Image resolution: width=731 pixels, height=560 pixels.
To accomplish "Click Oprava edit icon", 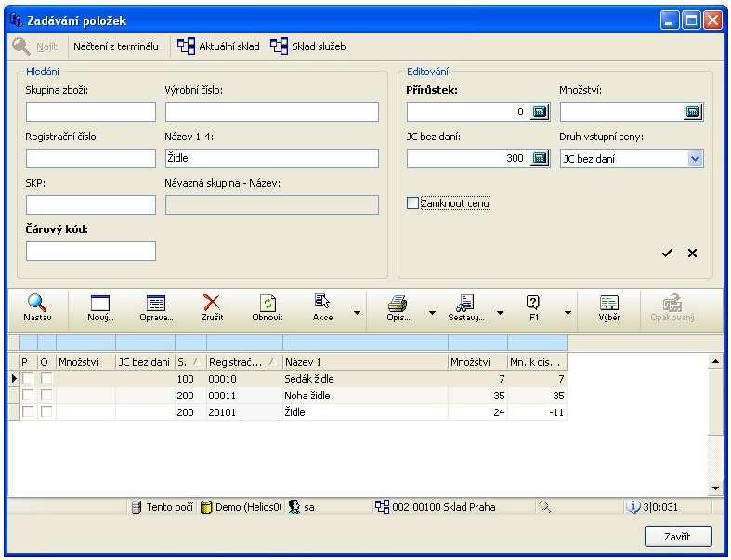I will pos(156,303).
